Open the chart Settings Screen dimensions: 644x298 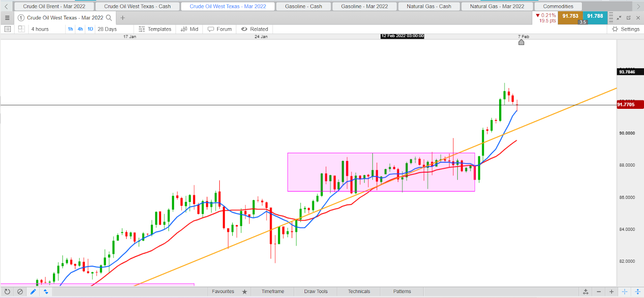click(x=625, y=29)
